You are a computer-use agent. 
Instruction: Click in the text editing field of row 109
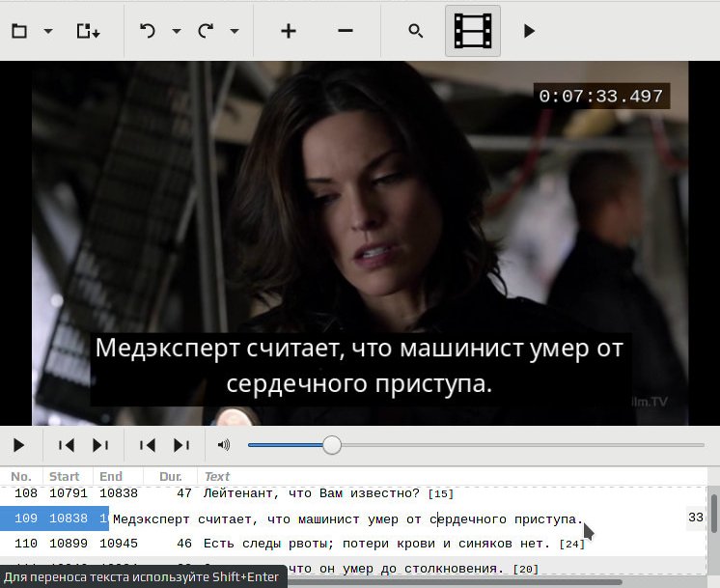click(398, 519)
